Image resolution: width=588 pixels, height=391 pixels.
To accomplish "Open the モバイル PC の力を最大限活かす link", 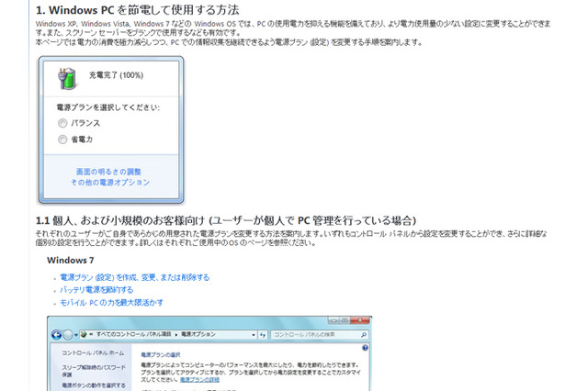I will 112,302.
